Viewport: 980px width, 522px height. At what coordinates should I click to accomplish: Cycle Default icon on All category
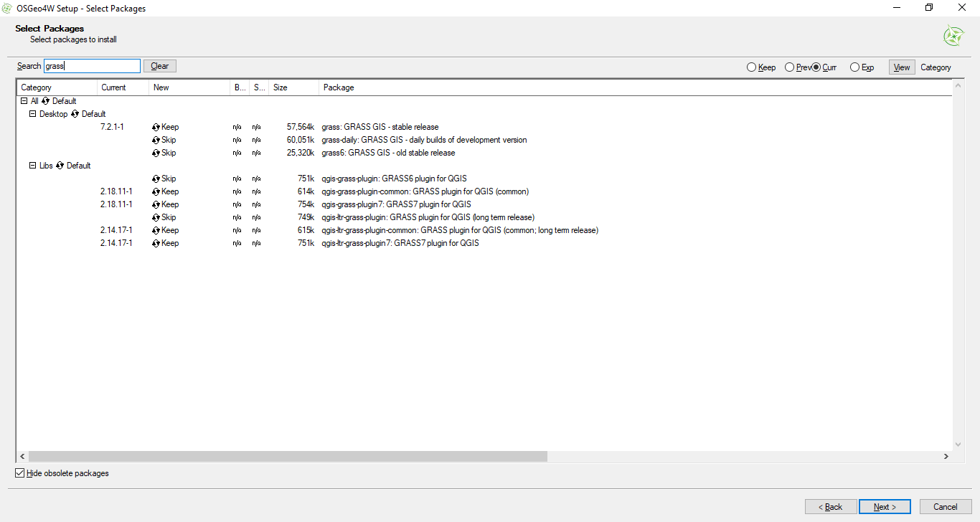[x=46, y=101]
